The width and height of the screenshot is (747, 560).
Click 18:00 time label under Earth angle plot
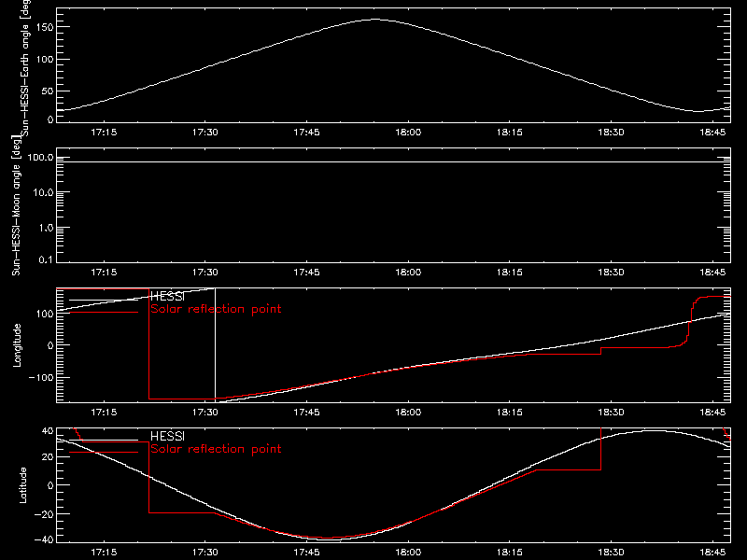pyautogui.click(x=408, y=133)
